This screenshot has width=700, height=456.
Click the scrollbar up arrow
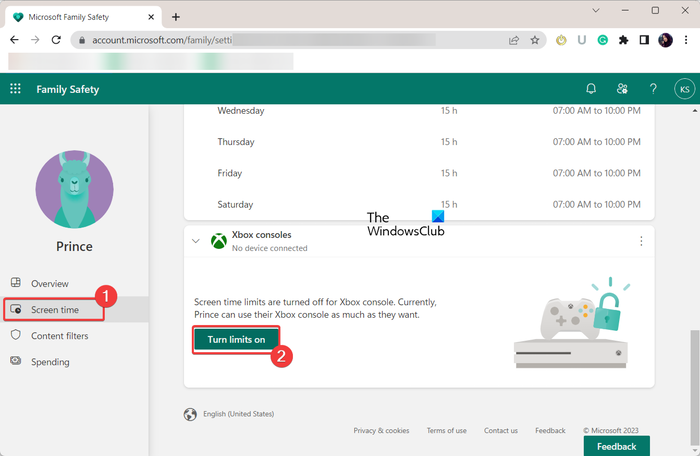coord(695,110)
